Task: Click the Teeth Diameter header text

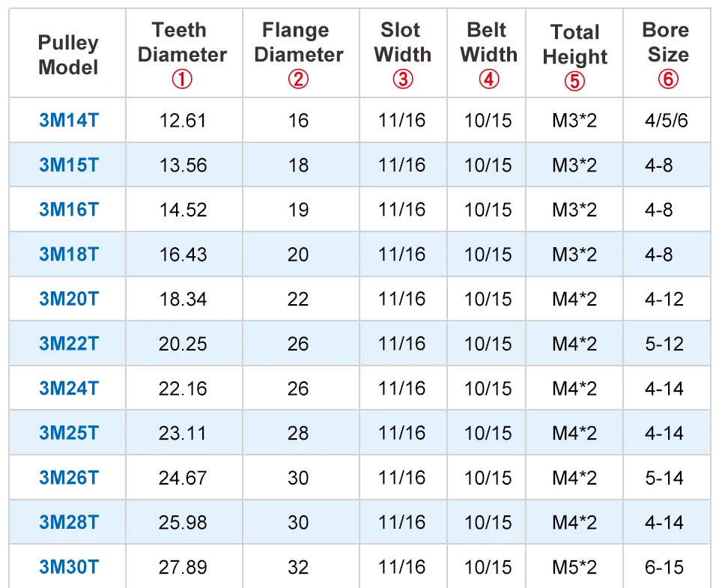Action: coord(182,43)
